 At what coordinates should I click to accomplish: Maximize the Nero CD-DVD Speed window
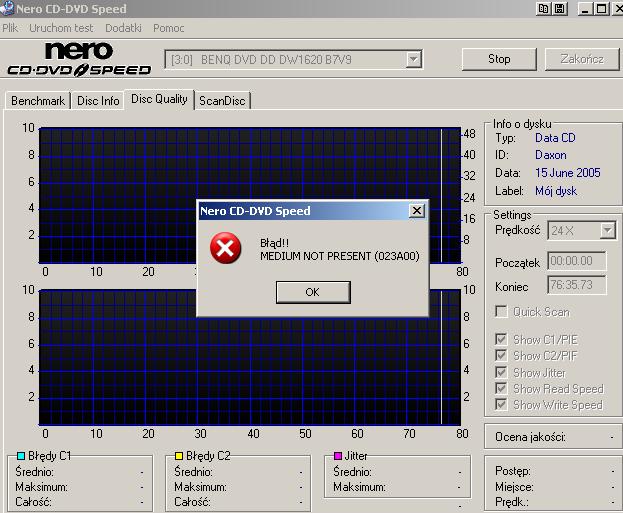[x=601, y=8]
